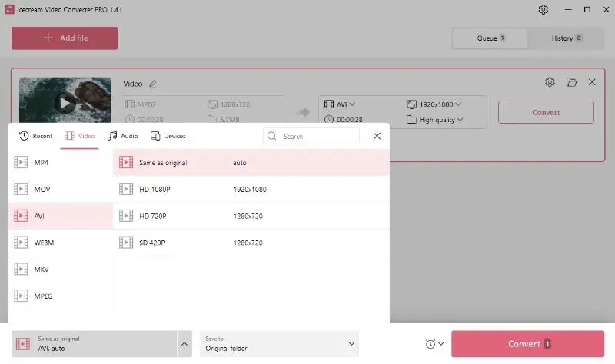
Task: Click the auto resolution text
Action: (x=240, y=163)
